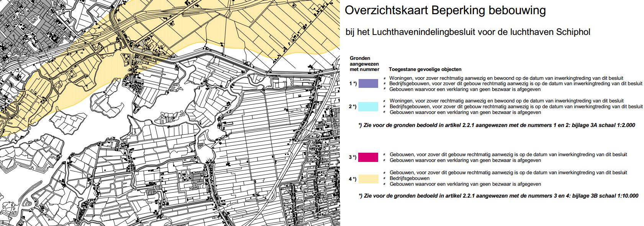644x226 pixels.
Task: Click the purple swatch for zone number 1
Action: pyautogui.click(x=368, y=83)
